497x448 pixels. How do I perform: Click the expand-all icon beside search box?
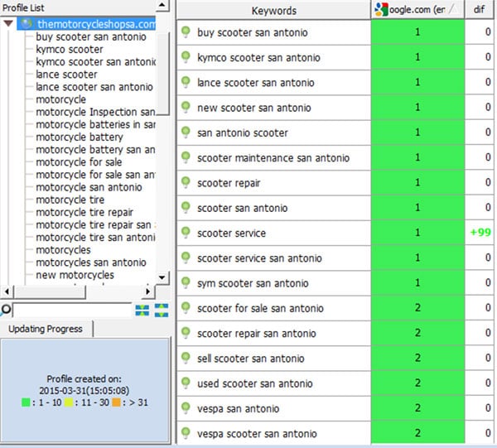coord(142,310)
